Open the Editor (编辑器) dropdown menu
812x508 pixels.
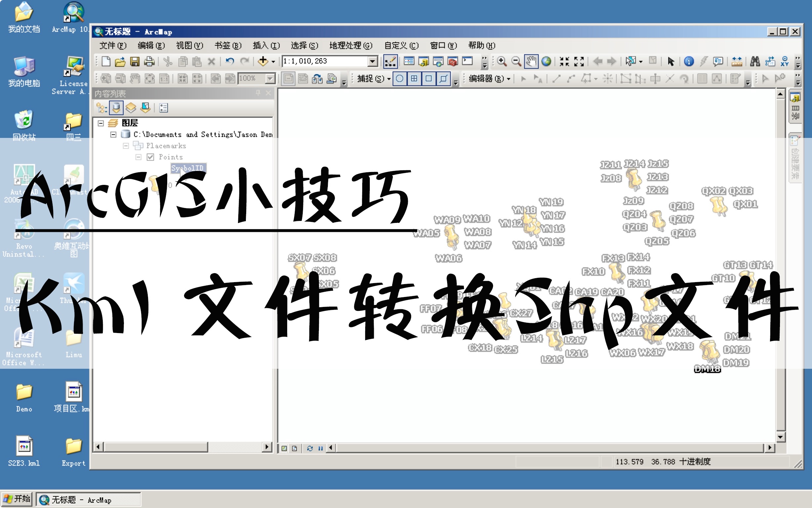[x=489, y=79]
